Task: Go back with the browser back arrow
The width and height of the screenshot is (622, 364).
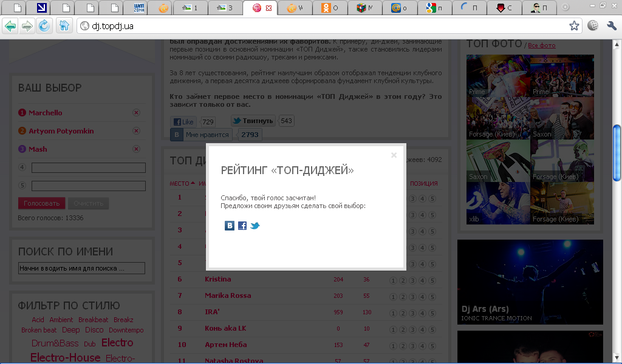Action: click(x=10, y=26)
